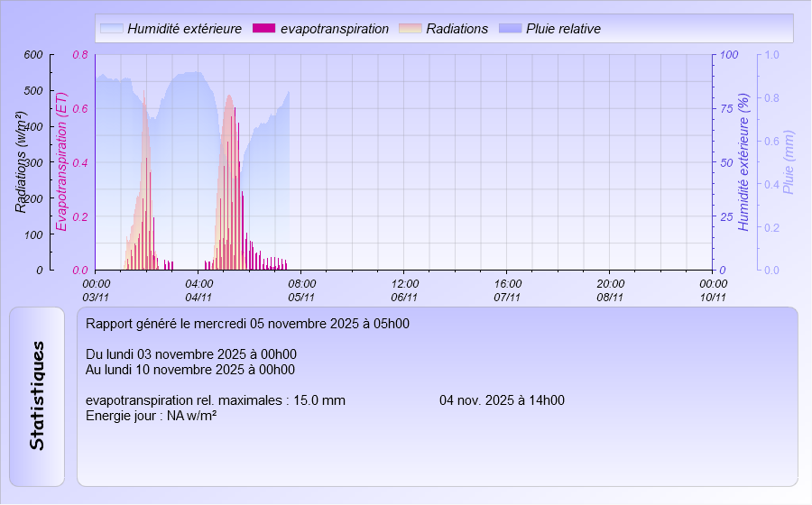
Task: Click the 'Evapotranspiration (ET)' axis title
Action: (x=61, y=162)
